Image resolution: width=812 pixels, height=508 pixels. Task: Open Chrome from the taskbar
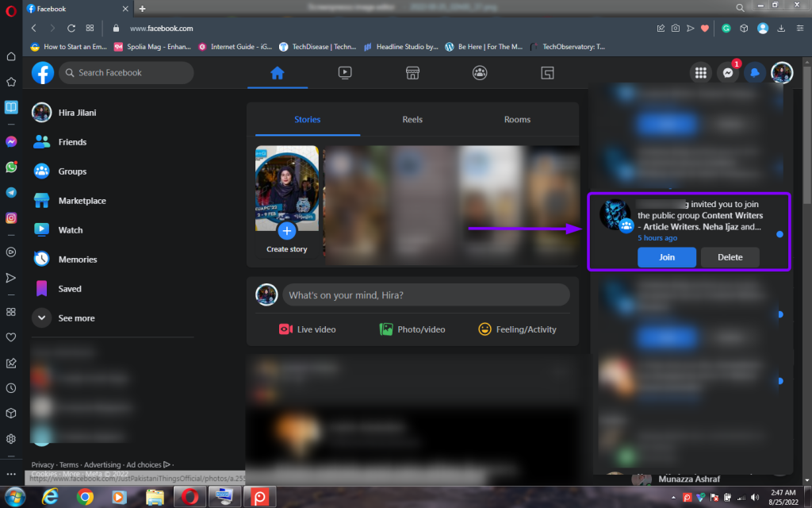click(85, 497)
